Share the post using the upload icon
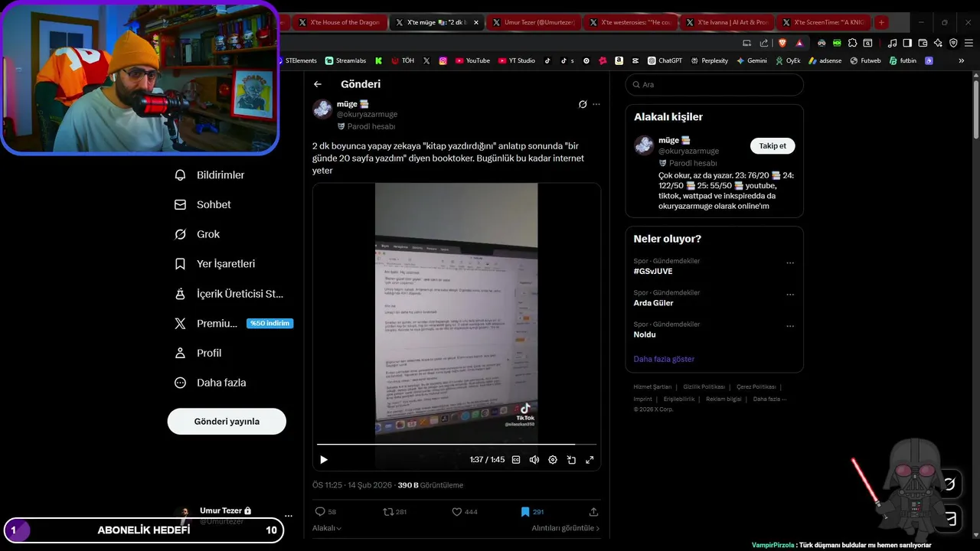 tap(593, 512)
